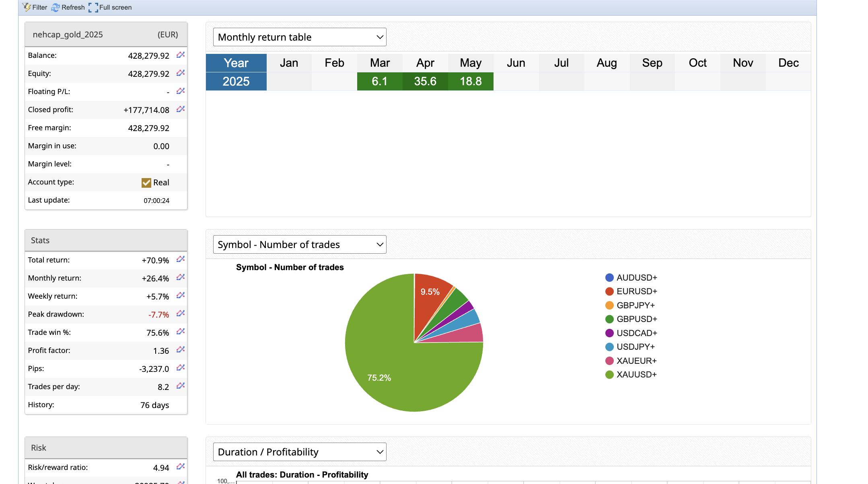Toggle XAUUSD+ legend entry
The height and width of the screenshot is (484, 868).
pyautogui.click(x=636, y=375)
